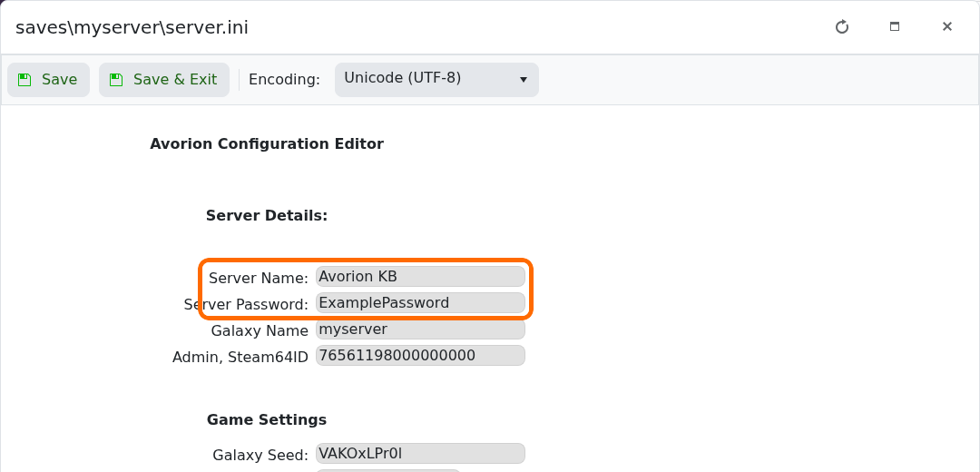Click the Galaxy Seed input field
The height and width of the screenshot is (472, 980).
point(420,453)
